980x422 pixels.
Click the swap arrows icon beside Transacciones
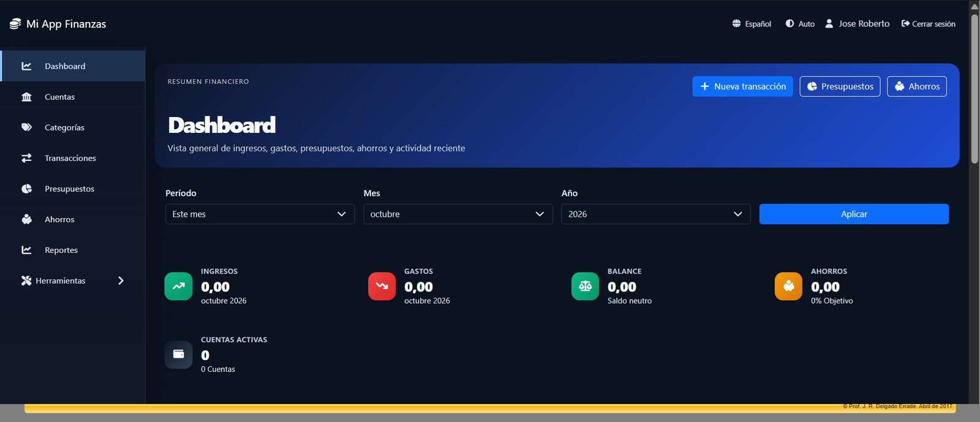(26, 158)
